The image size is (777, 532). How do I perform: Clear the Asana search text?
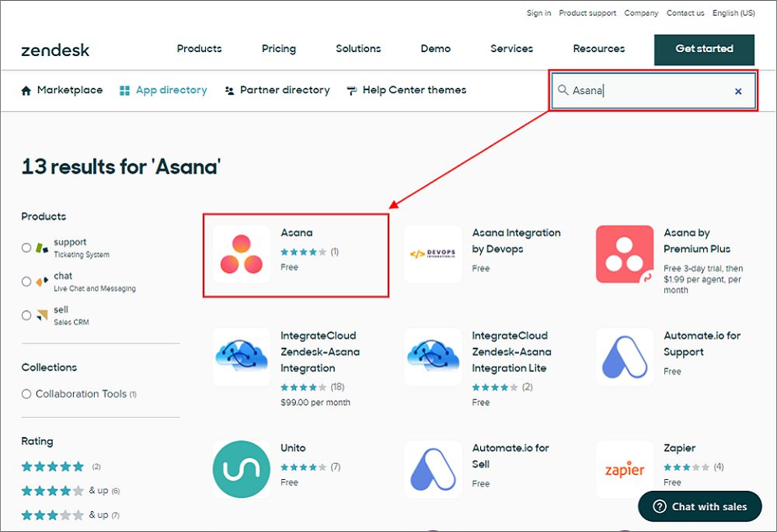click(738, 91)
